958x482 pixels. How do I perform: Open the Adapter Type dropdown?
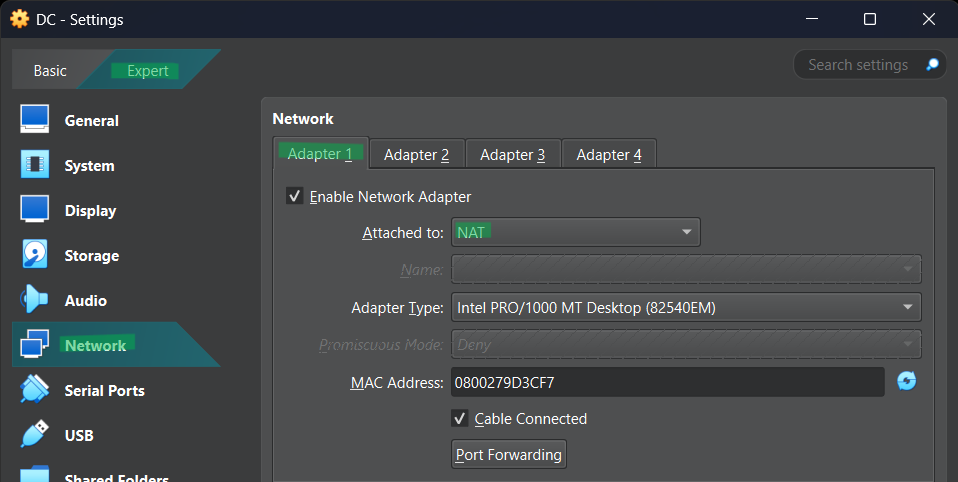click(686, 307)
